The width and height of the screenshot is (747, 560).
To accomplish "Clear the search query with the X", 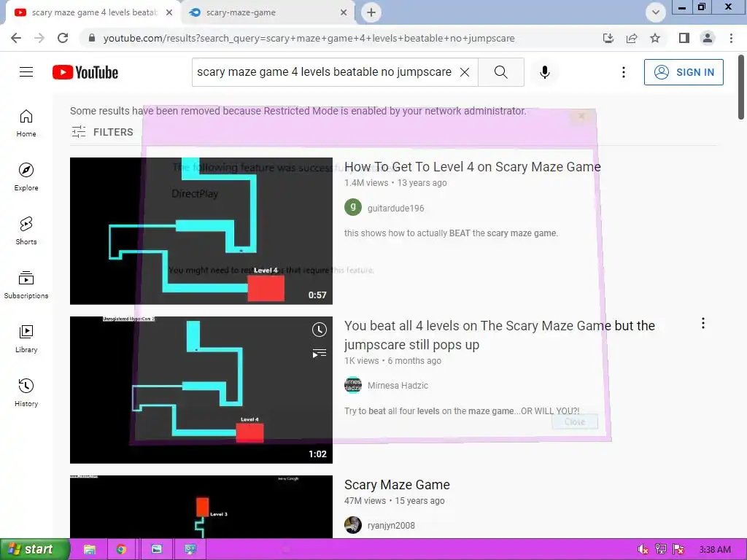I will click(465, 72).
